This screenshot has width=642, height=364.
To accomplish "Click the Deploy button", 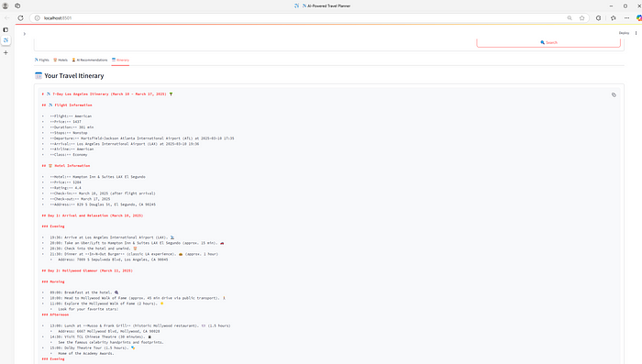I will point(624,33).
